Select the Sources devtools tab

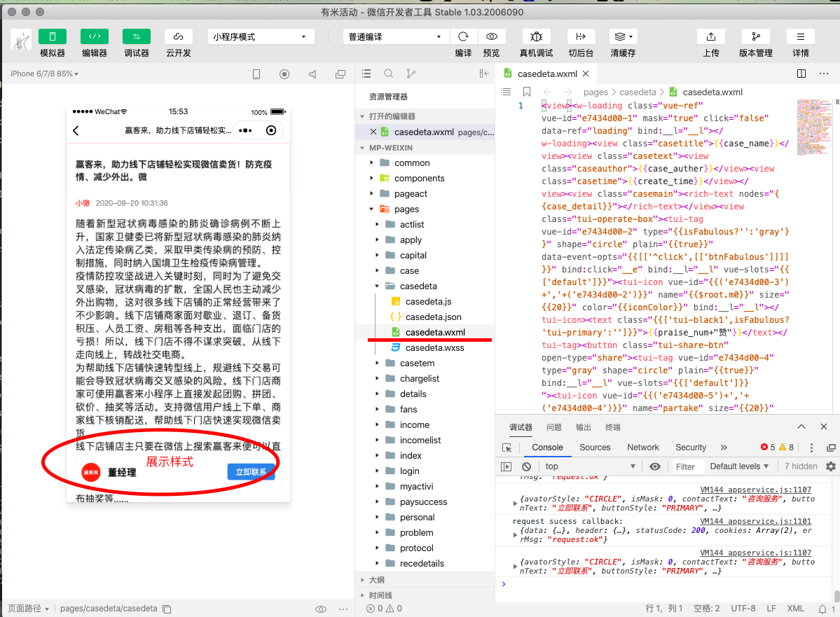coord(595,448)
